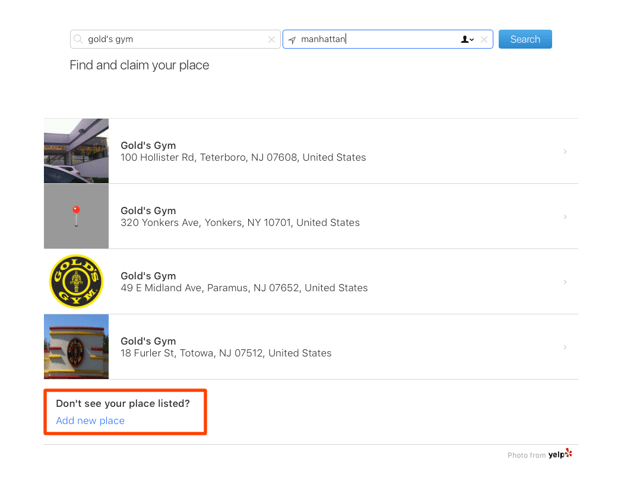
Task: Click the location arrow icon beside manhattan
Action: 292,40
